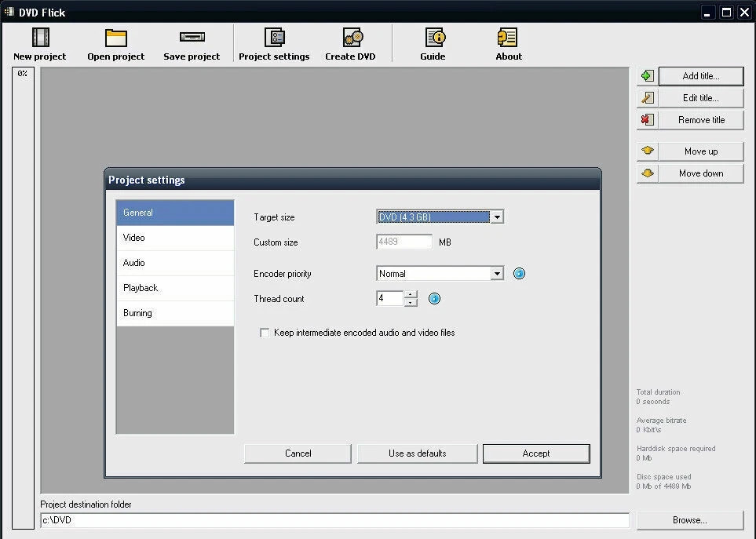Open the Create DVD toolbar icon
756x539 pixels.
coord(351,42)
